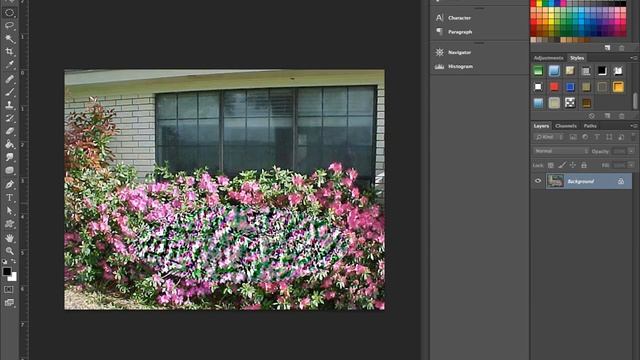
Task: Switch to the Adjustments tab
Action: 548,58
